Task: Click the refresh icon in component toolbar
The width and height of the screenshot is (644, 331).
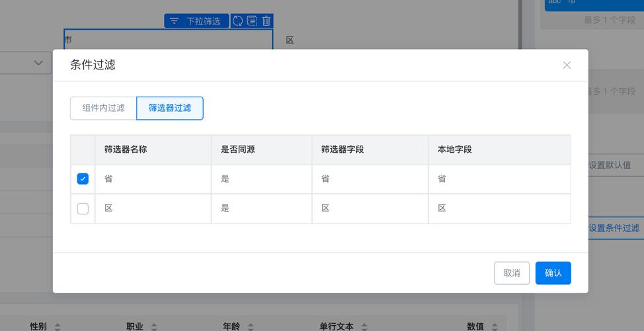Action: [x=237, y=21]
